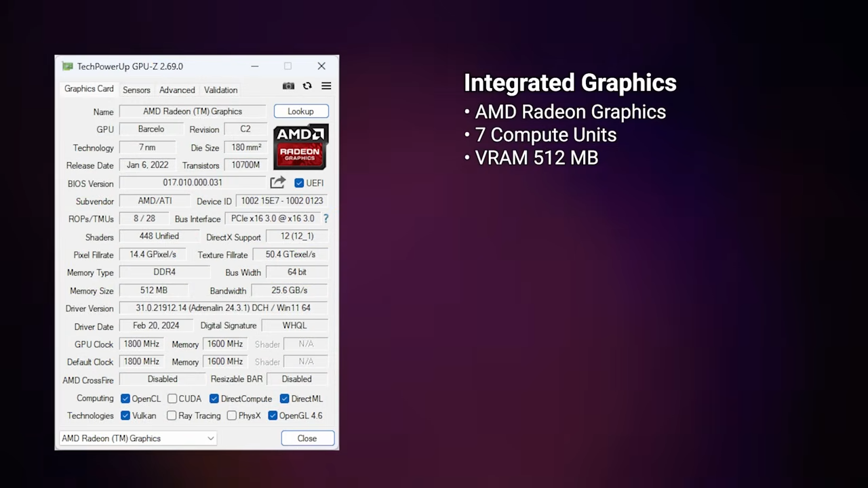Screen dimensions: 868x488
Task: Click the Bandwidth value 25.6 GB/s
Action: pyautogui.click(x=290, y=290)
